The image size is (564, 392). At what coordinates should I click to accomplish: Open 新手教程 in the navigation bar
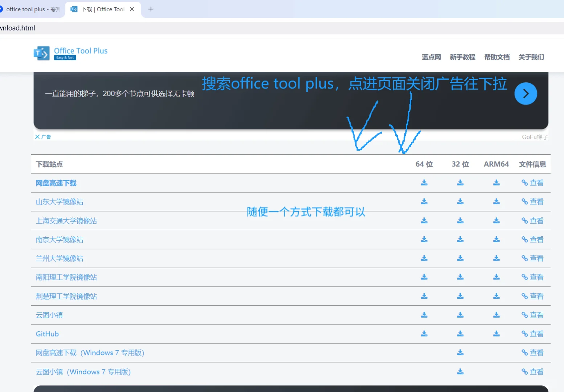coord(462,57)
